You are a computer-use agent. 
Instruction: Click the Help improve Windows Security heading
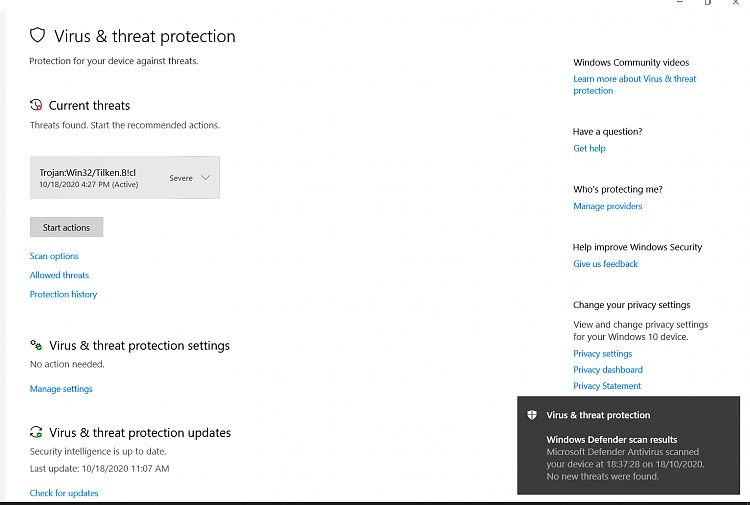pos(637,247)
